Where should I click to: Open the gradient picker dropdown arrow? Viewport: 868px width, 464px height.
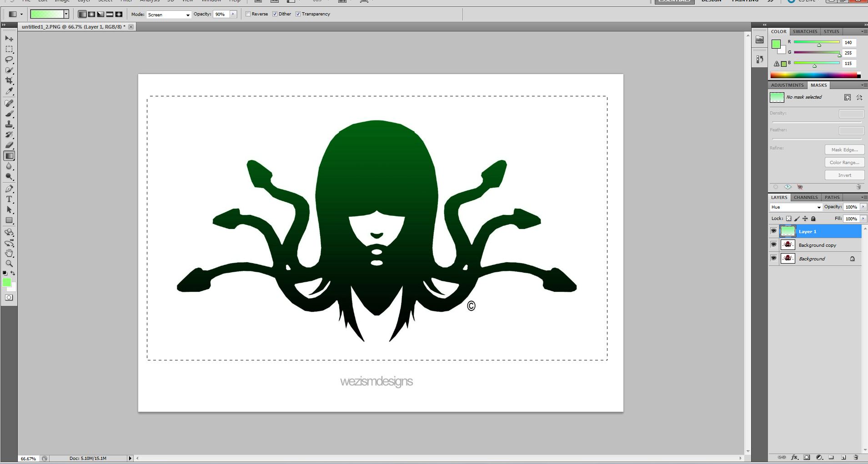tap(66, 14)
